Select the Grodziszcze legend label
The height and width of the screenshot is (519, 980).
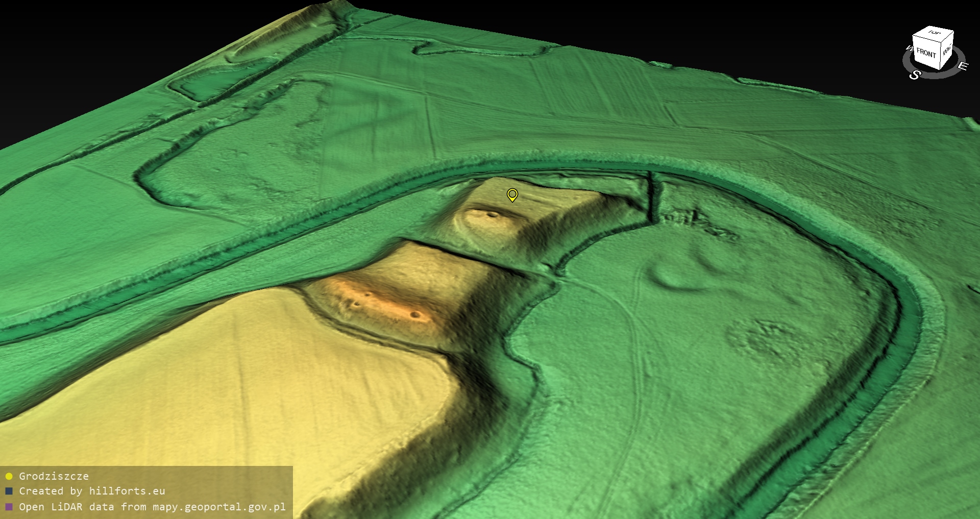[x=54, y=476]
